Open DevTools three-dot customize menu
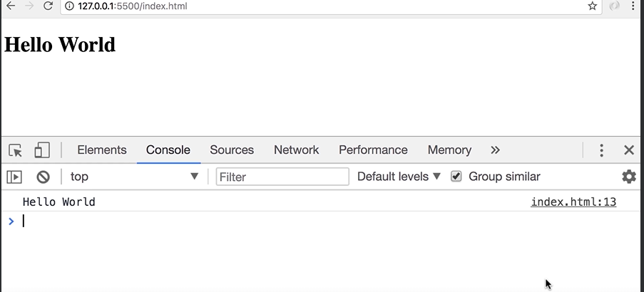The image size is (644, 292). pos(601,150)
